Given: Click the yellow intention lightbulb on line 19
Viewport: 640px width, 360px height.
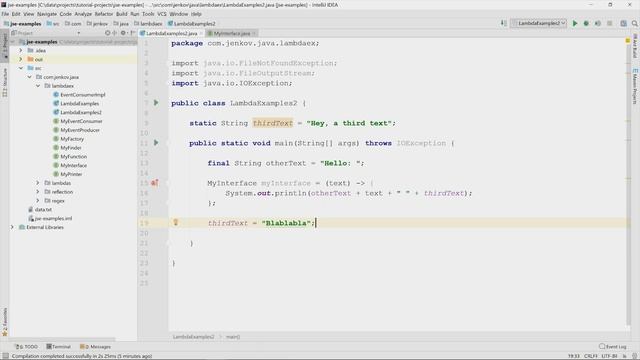Looking at the screenshot, I should click(x=176, y=222).
